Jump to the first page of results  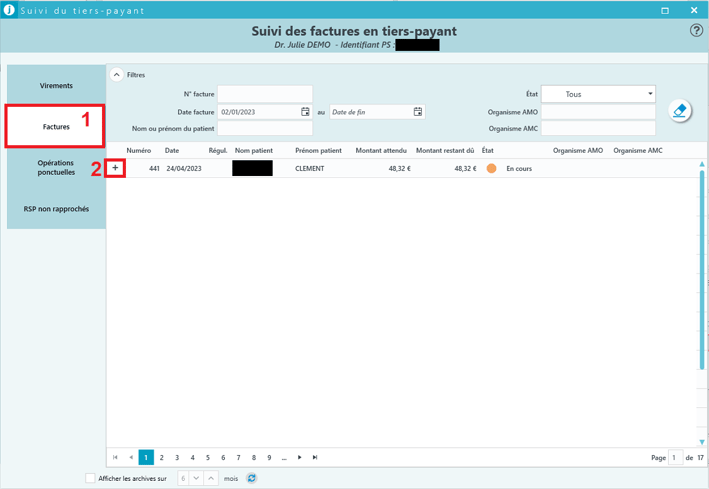point(115,457)
